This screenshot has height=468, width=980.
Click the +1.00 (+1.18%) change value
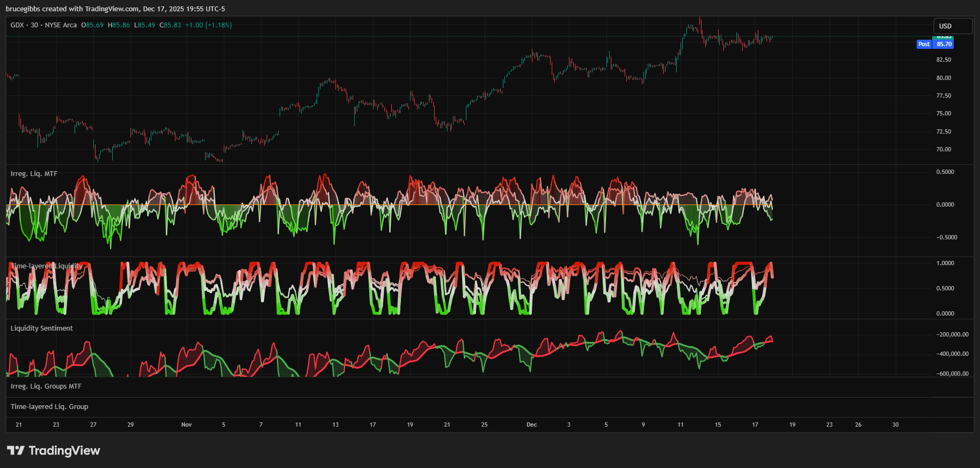click(208, 25)
